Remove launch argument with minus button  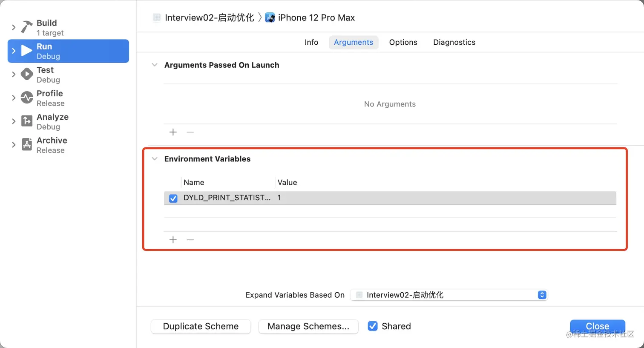click(x=190, y=132)
